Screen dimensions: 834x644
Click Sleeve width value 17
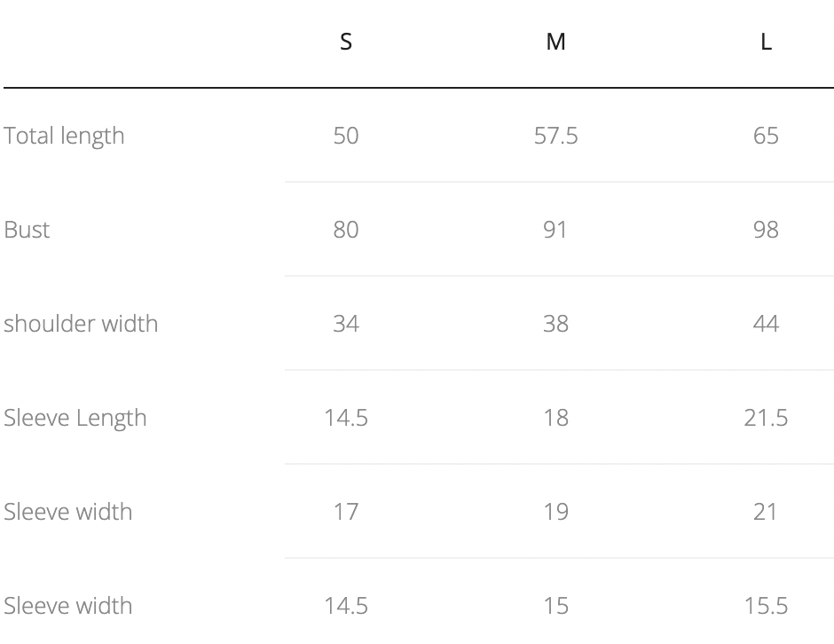point(346,512)
